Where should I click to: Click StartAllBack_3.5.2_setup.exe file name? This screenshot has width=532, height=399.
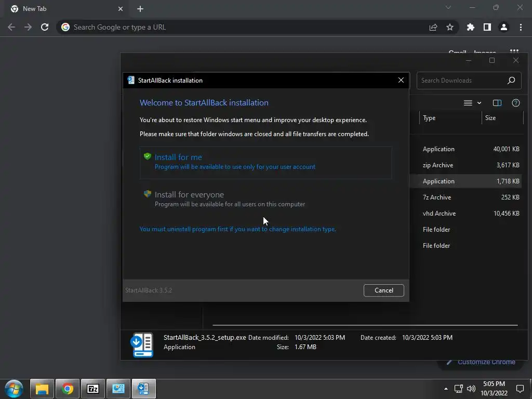(205, 338)
